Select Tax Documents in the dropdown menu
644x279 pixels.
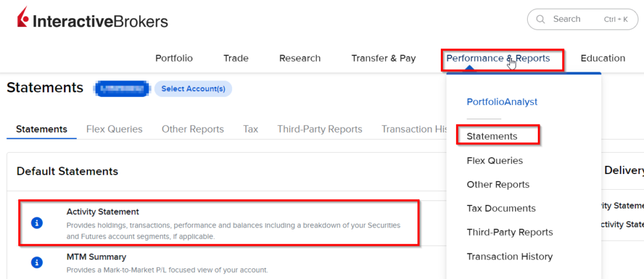[501, 209]
